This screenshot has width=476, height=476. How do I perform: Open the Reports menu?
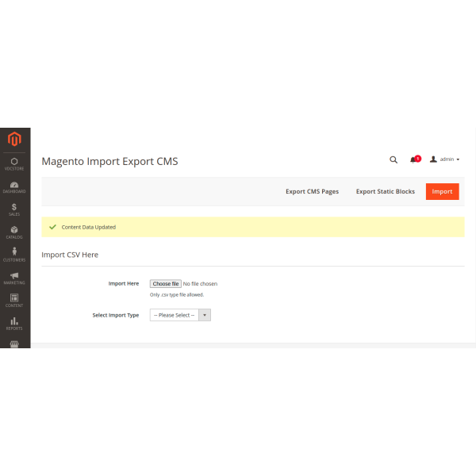[x=14, y=323]
